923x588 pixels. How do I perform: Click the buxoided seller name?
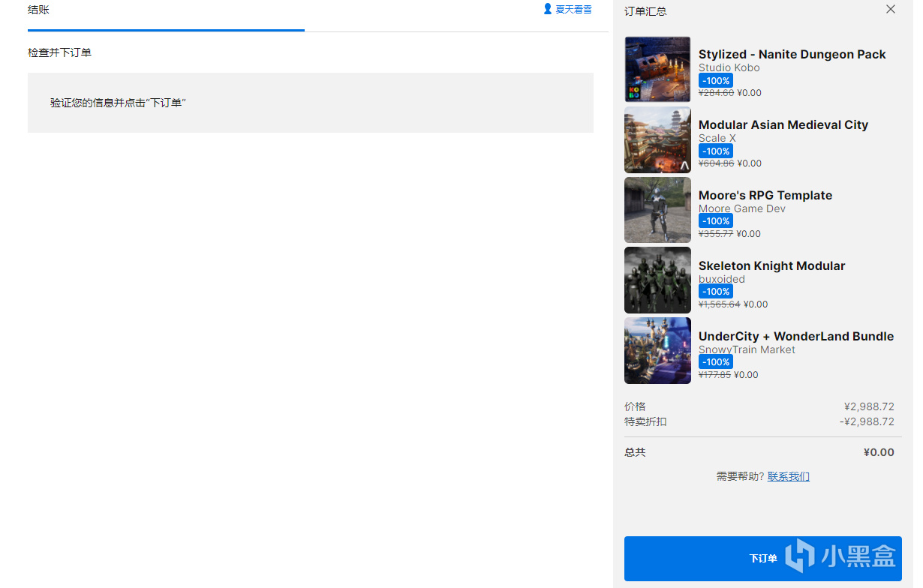(722, 279)
